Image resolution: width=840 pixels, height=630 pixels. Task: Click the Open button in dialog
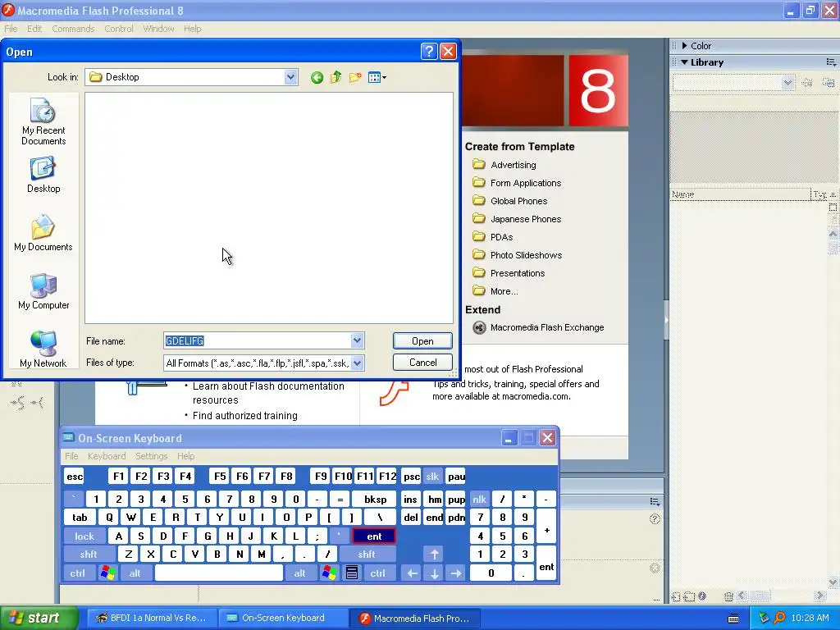422,340
